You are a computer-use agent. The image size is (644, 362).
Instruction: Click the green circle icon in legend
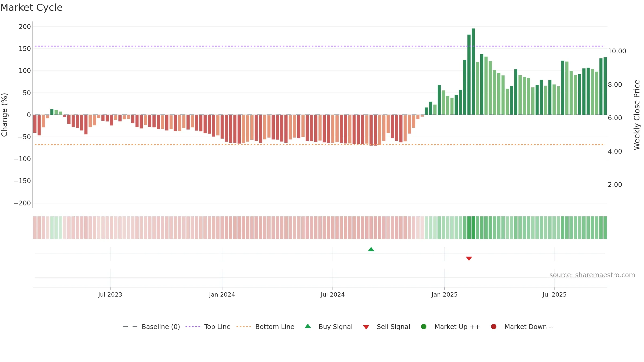pyautogui.click(x=424, y=327)
